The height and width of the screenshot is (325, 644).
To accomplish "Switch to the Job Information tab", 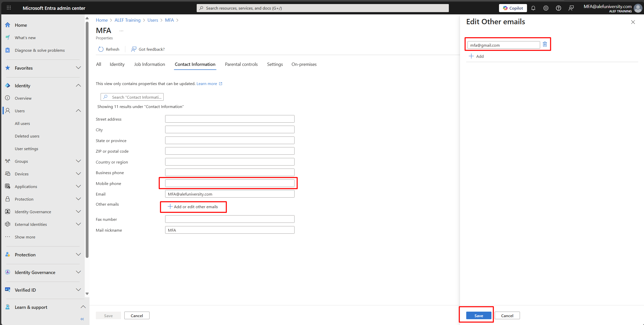I will 150,64.
